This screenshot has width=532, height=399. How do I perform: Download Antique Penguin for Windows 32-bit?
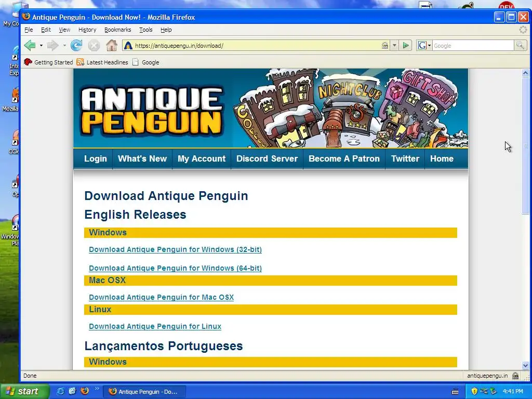point(175,249)
